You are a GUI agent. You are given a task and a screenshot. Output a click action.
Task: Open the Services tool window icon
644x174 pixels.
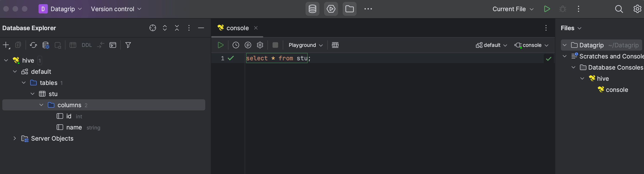coord(331,9)
